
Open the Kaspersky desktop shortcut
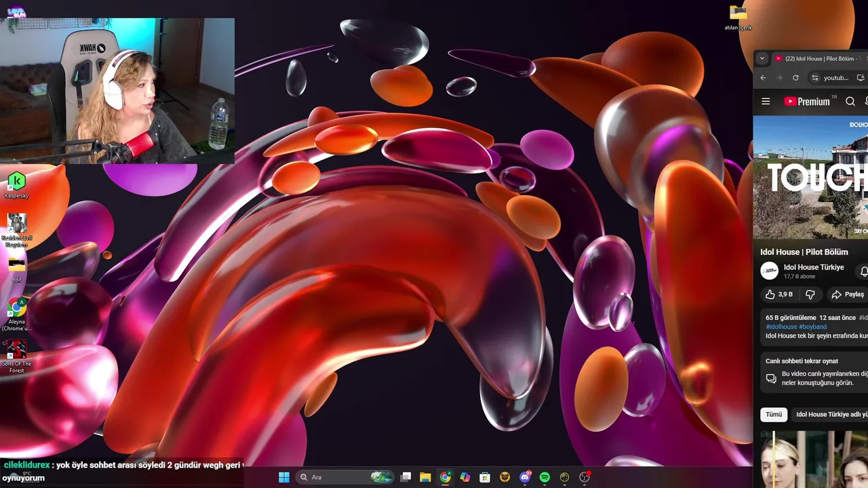coord(16,185)
